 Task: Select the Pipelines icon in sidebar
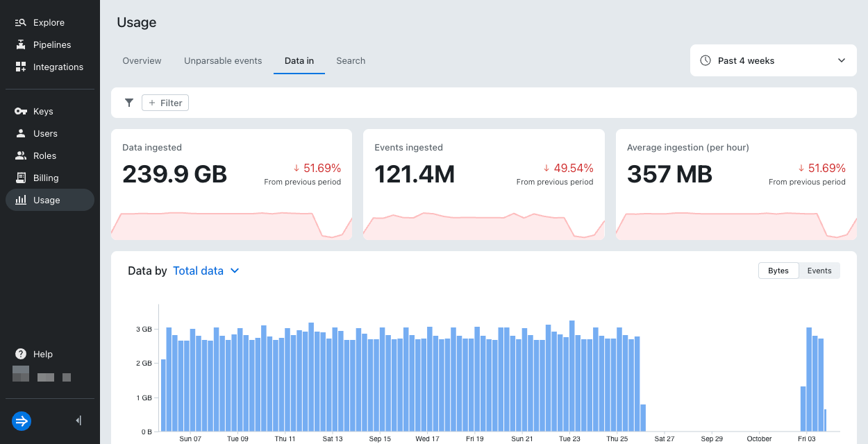(x=20, y=44)
